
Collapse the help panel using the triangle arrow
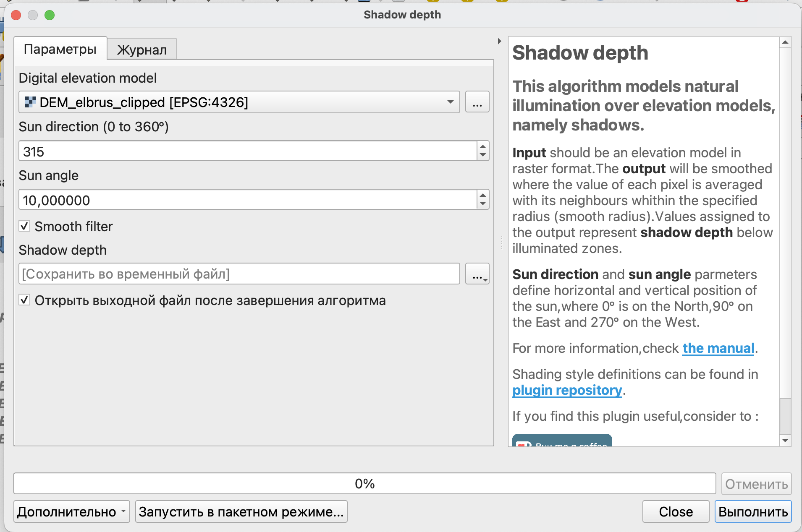(499, 41)
